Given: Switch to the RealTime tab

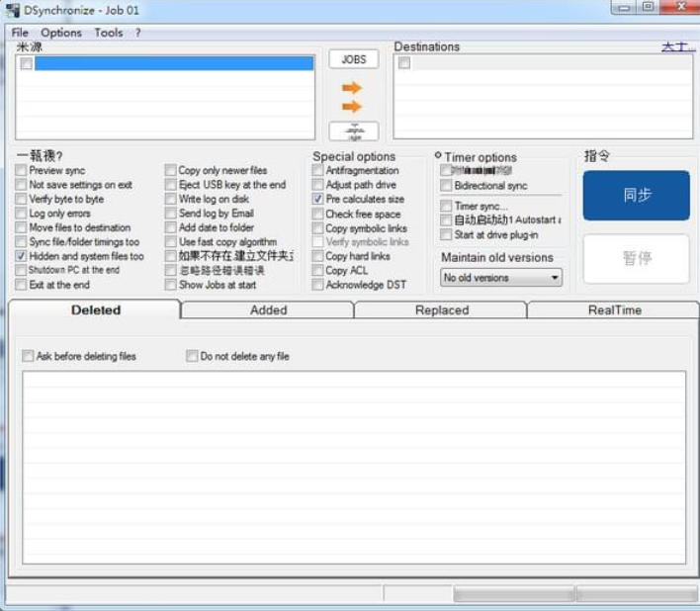Looking at the screenshot, I should click(x=614, y=310).
